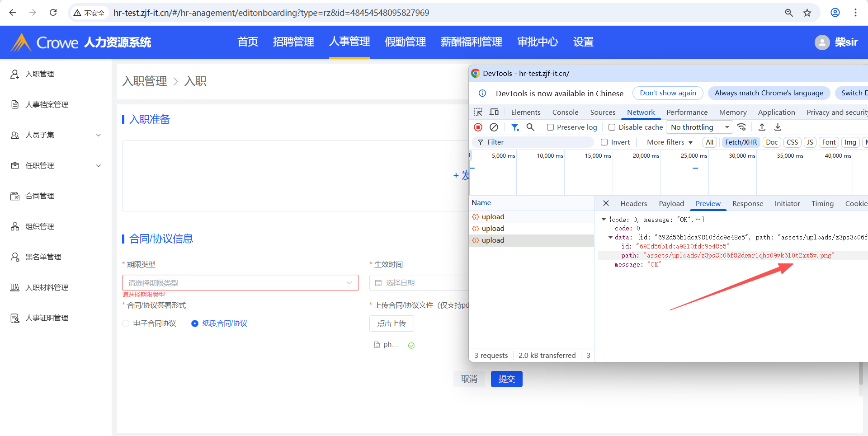Open the 期限类型 dropdown
Screen dimensions: 868x436
click(240, 283)
